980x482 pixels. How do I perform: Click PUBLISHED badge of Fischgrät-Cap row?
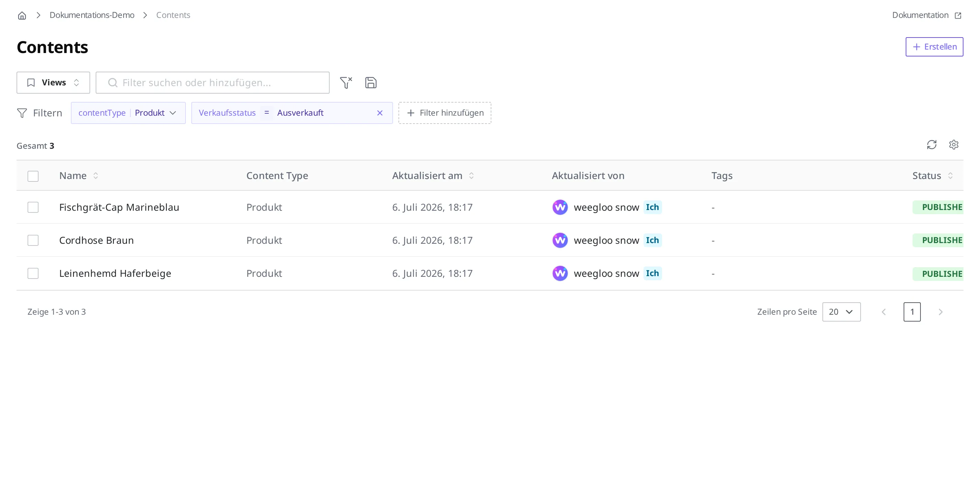pyautogui.click(x=938, y=207)
